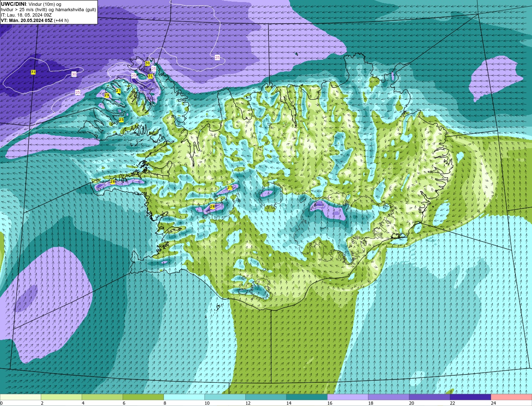Click the 18–20 m/s light purple legend swatch

(389, 397)
